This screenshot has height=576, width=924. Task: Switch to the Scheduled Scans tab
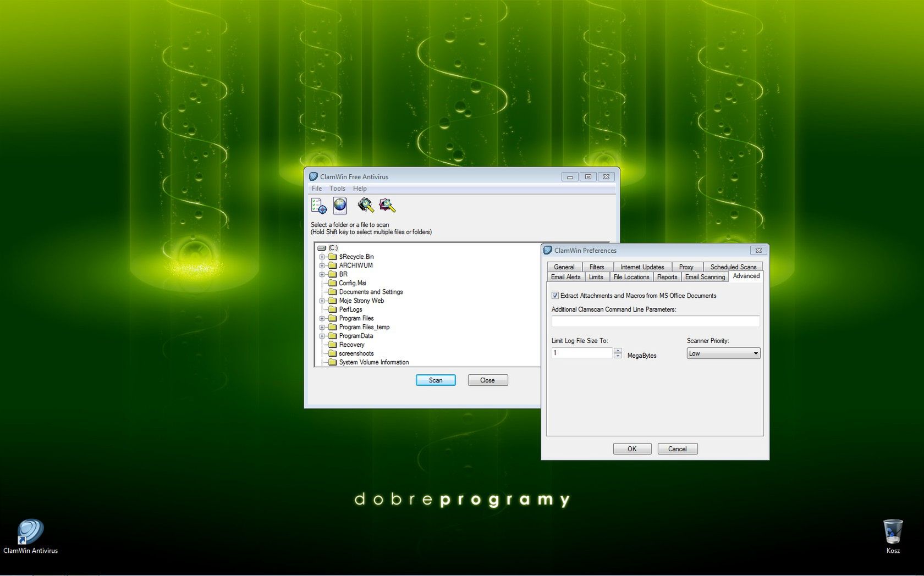[733, 267]
